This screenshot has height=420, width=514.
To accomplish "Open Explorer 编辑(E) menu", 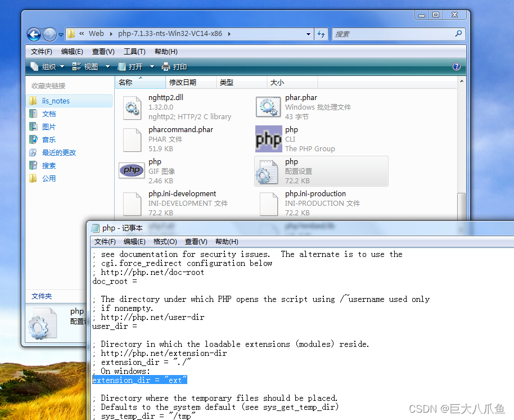I will [x=72, y=52].
